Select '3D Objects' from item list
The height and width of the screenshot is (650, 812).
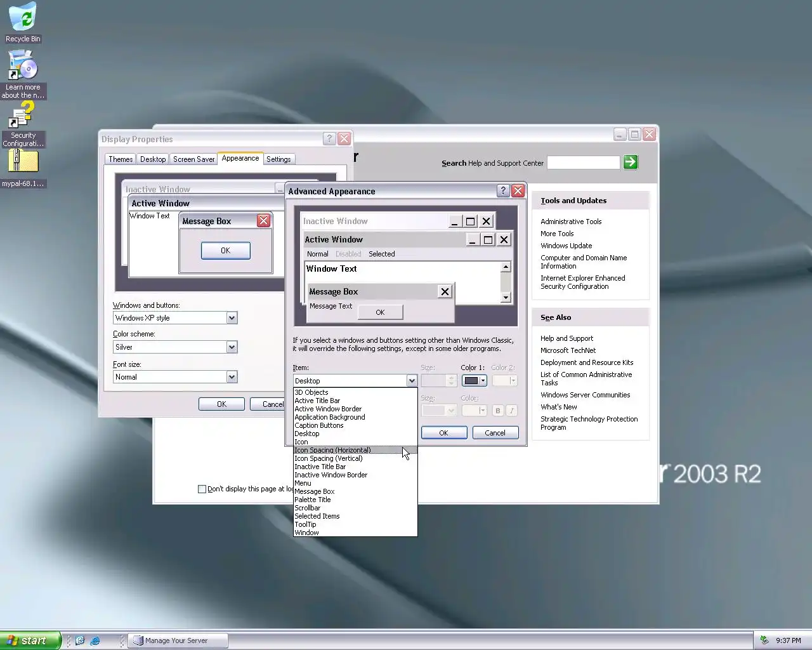tap(355, 392)
